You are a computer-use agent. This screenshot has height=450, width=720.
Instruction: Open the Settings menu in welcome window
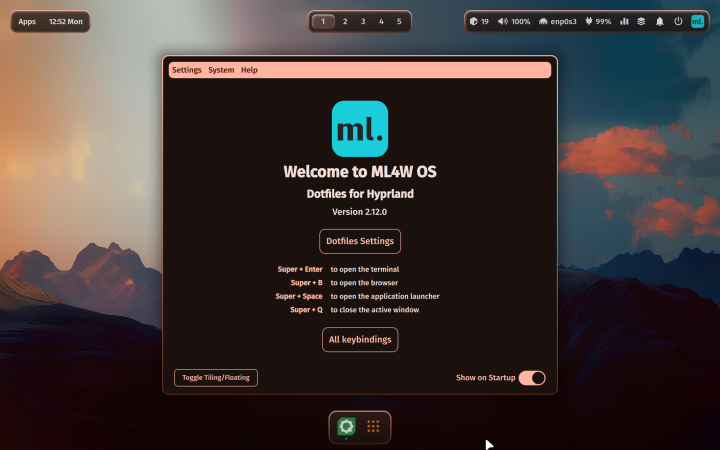tap(186, 70)
